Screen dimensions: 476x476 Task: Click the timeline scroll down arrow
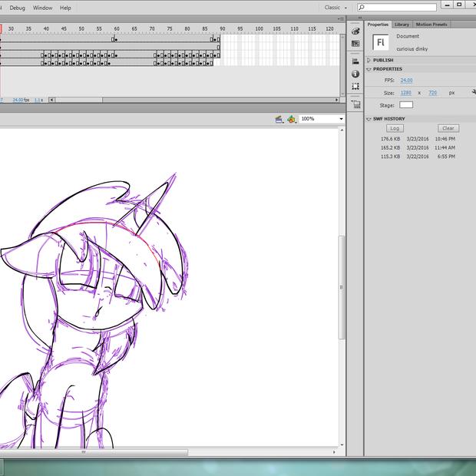(x=343, y=94)
